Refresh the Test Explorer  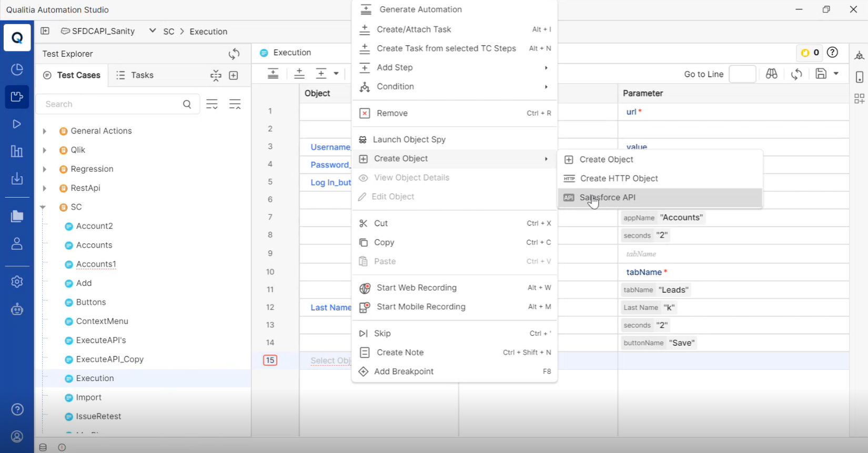point(234,54)
